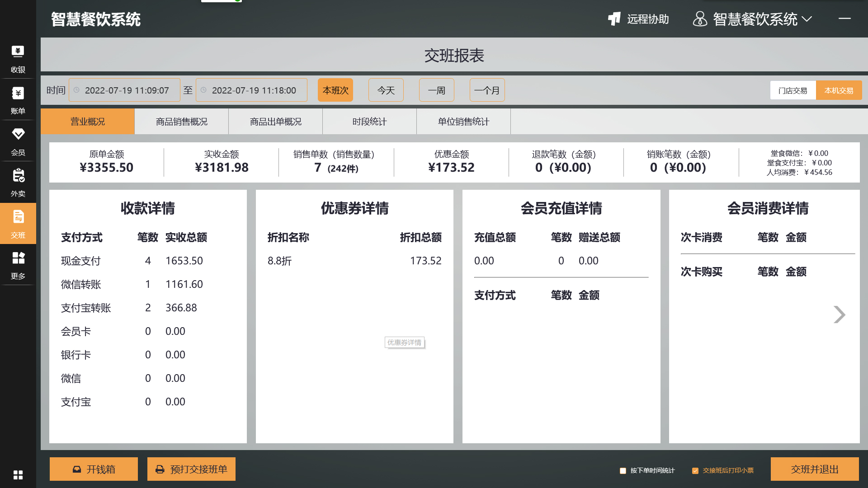Click the grid menu icon at sidebar bottom
This screenshot has width=868, height=488.
(x=18, y=475)
